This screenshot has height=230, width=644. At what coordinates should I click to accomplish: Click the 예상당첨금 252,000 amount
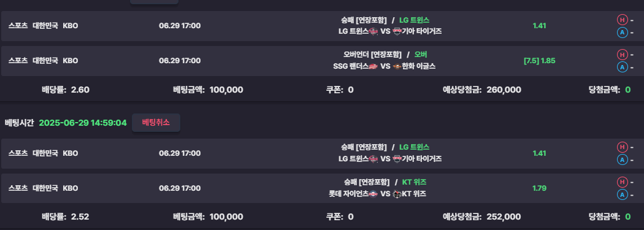[x=504, y=217]
